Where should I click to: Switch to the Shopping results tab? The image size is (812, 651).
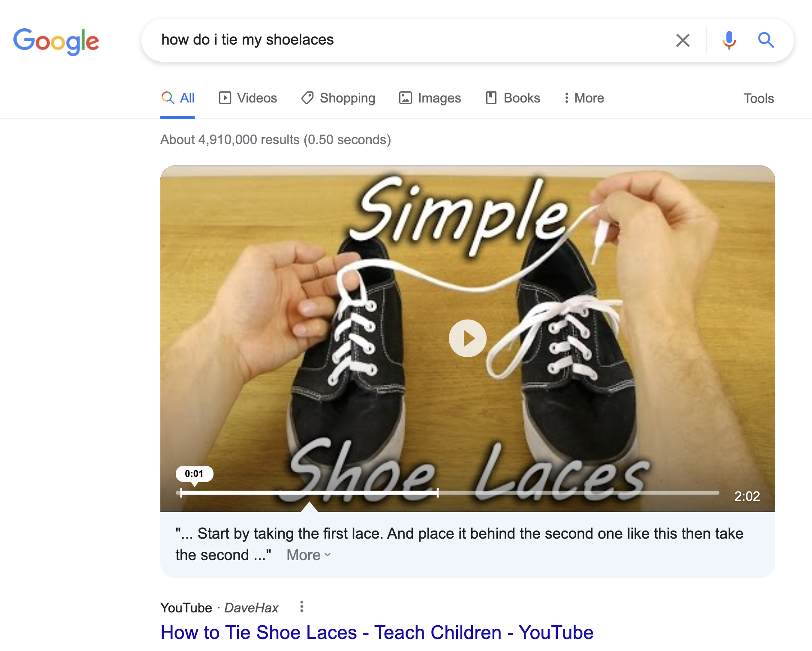(347, 98)
